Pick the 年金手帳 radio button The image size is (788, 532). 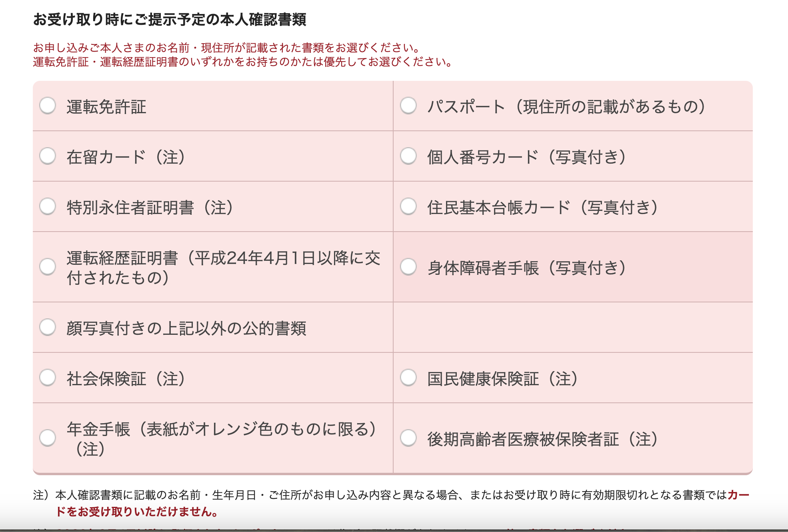pyautogui.click(x=48, y=438)
